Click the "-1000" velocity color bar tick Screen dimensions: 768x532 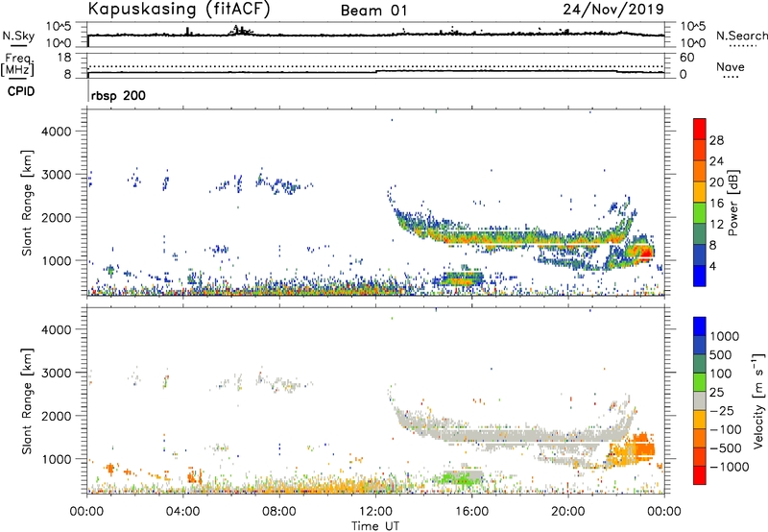tap(730, 467)
